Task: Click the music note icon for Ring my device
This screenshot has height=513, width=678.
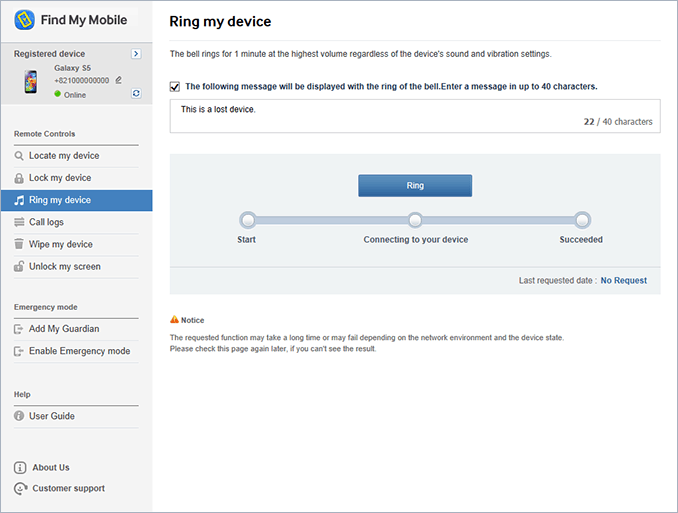Action: 19,200
